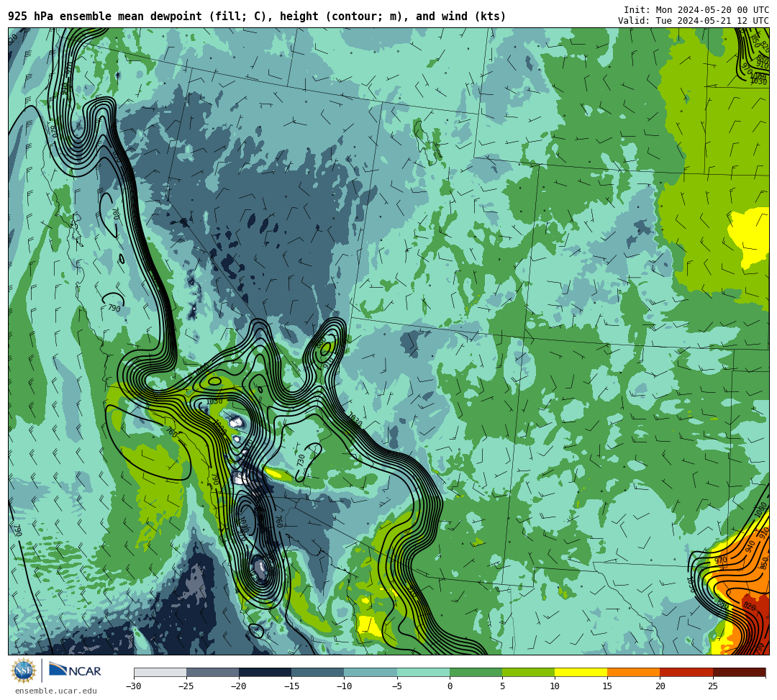Screen dimensions: 777x700
Task: Click the '-5' colorbar tick label
Action: (x=397, y=686)
